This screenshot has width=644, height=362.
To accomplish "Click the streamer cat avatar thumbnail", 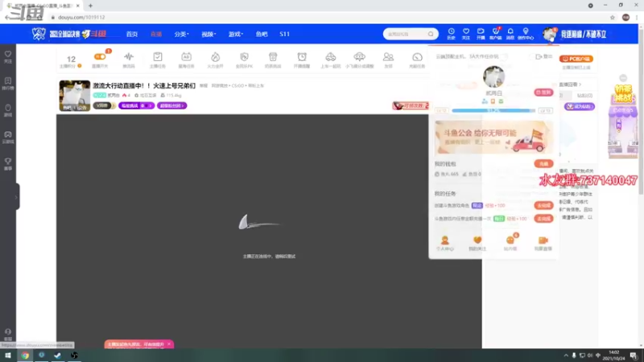I will 74,96.
